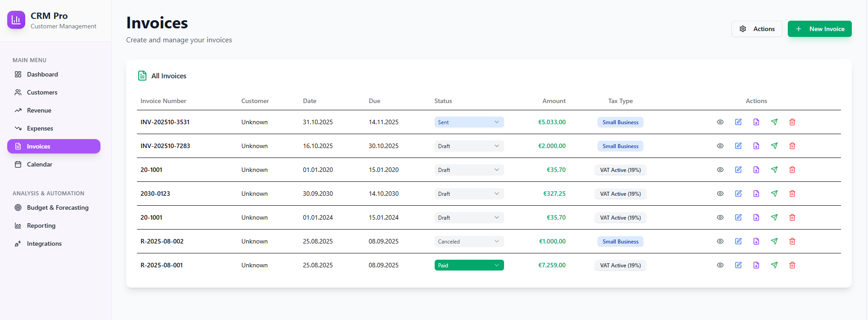The height and width of the screenshot is (320, 868).
Task: Edit the 20-1001 invoice dated 01.01.2020
Action: [x=738, y=170]
